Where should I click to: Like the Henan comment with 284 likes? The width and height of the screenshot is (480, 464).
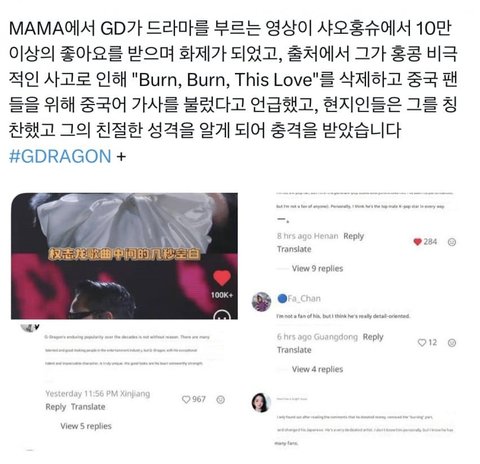click(417, 242)
